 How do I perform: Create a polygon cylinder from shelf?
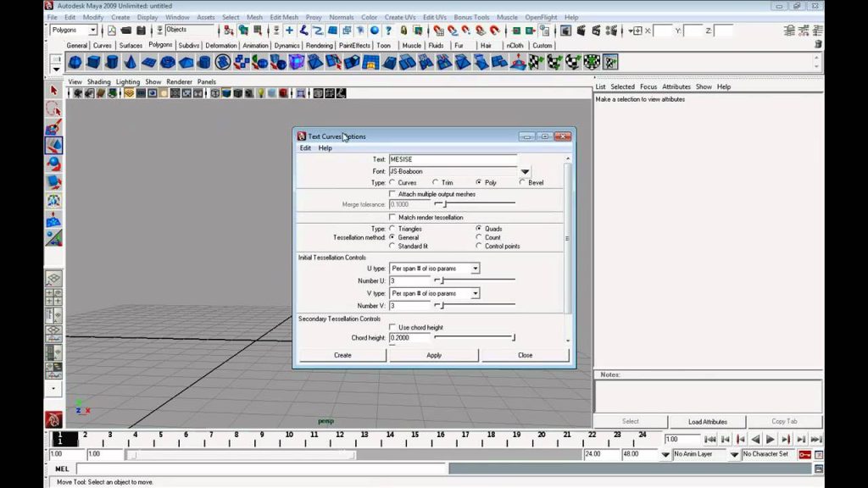click(x=112, y=62)
